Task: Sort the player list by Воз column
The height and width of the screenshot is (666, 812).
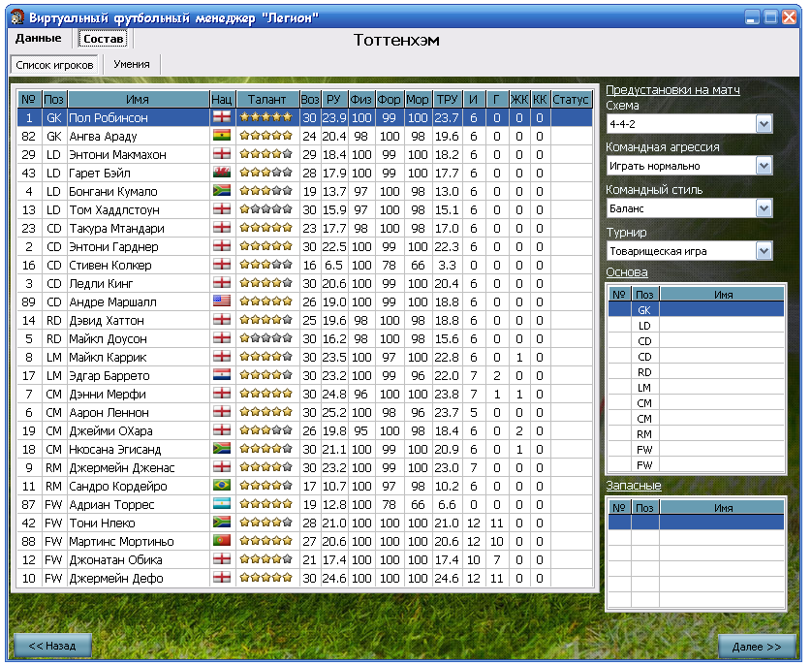Action: coord(310,99)
